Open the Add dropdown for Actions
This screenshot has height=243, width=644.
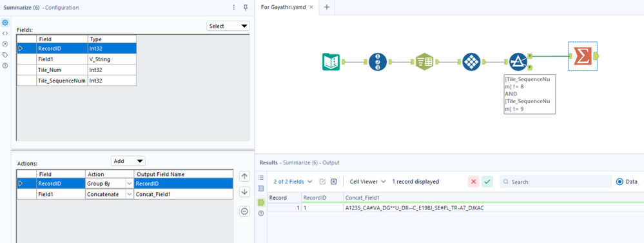[128, 161]
